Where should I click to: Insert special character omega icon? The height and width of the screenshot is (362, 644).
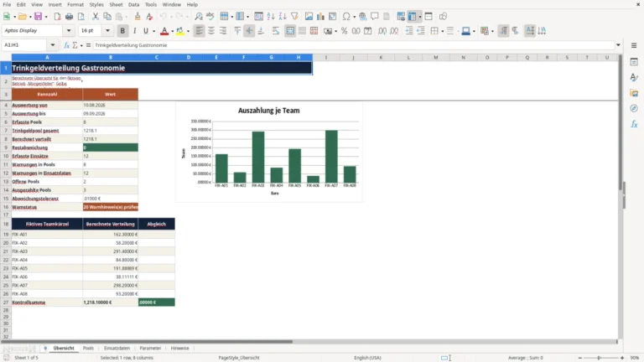tap(346, 17)
